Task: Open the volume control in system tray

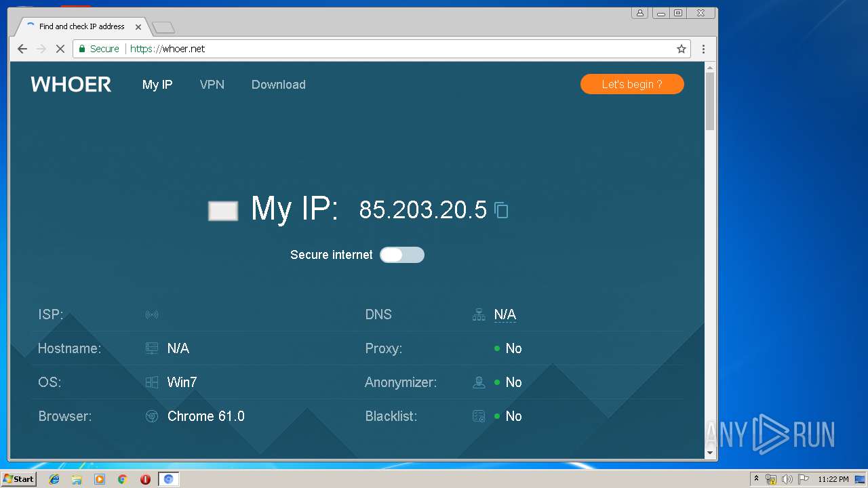Action: [787, 479]
